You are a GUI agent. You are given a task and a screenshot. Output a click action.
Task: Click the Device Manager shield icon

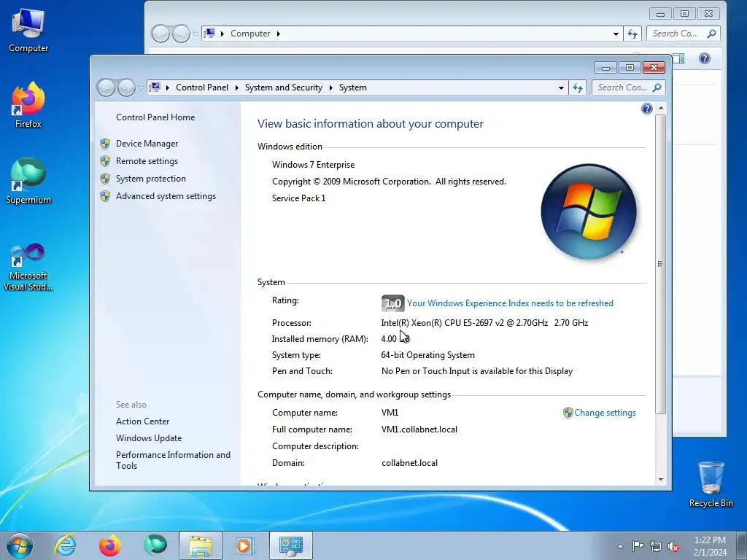click(x=105, y=144)
